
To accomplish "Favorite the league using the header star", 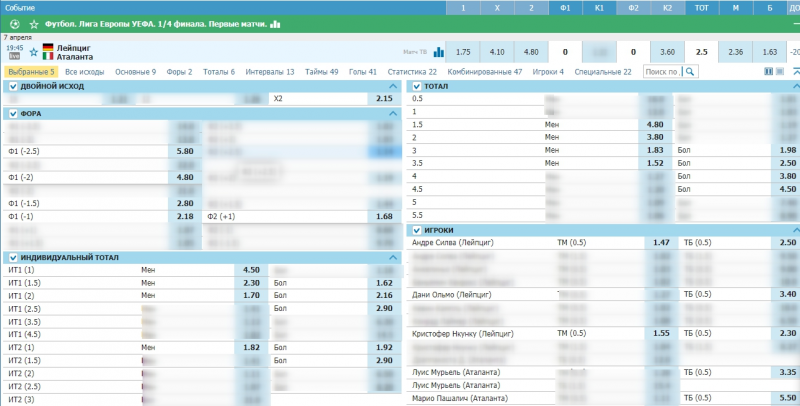I will (x=34, y=23).
